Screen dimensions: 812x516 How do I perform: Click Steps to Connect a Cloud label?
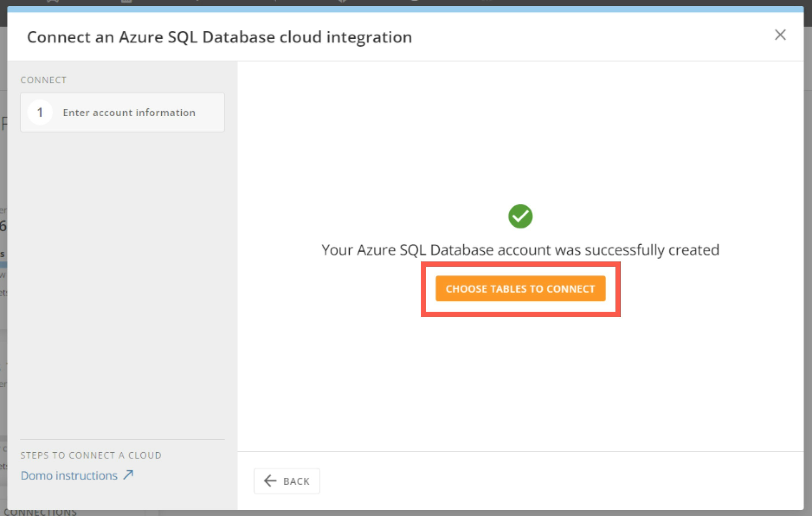coord(91,455)
